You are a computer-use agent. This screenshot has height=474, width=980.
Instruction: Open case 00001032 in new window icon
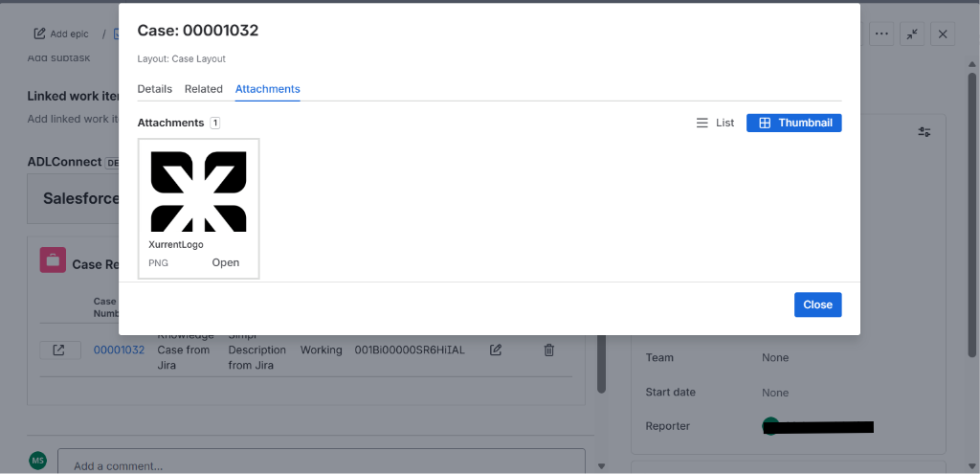pyautogui.click(x=60, y=350)
